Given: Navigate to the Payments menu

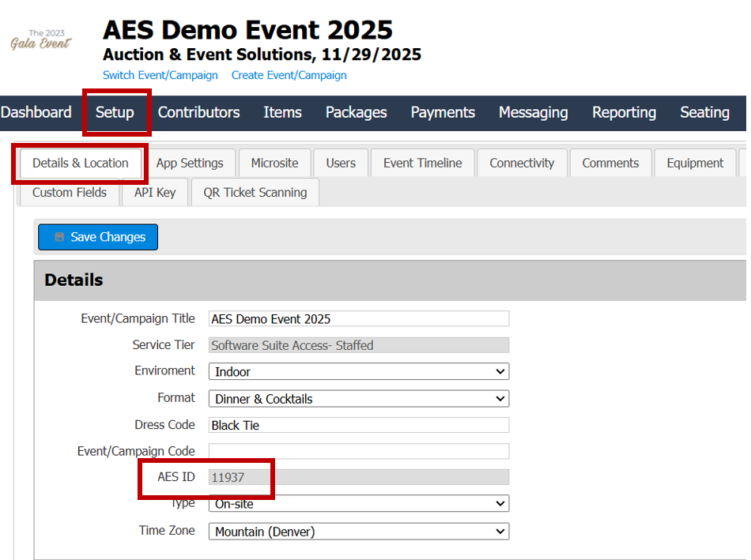Looking at the screenshot, I should [x=443, y=113].
